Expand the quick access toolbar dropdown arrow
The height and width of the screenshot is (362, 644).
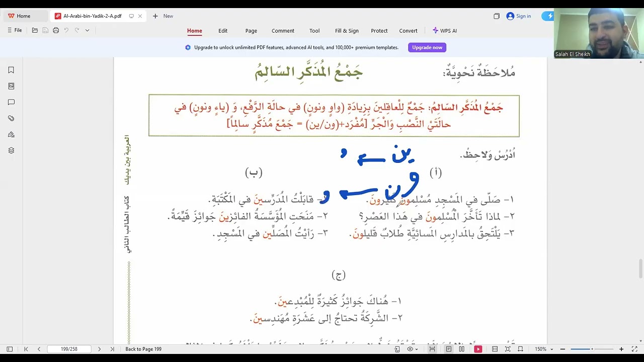87,31
